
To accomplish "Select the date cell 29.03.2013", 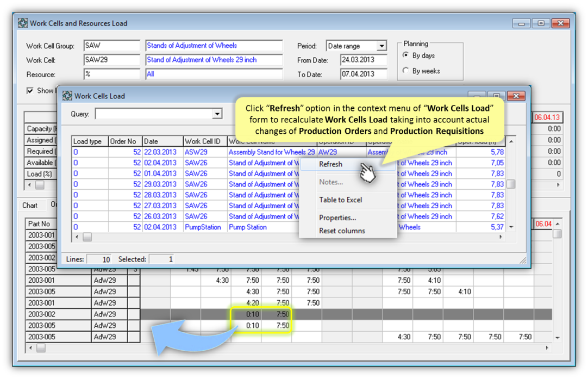I will [x=162, y=184].
